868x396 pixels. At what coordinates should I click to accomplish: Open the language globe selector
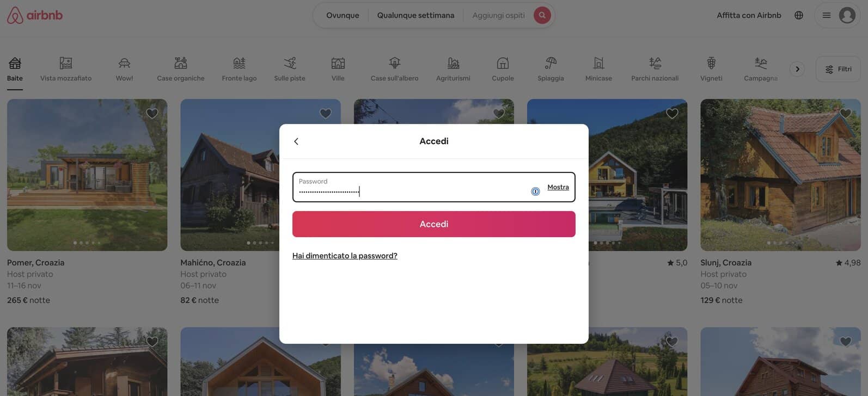click(799, 15)
